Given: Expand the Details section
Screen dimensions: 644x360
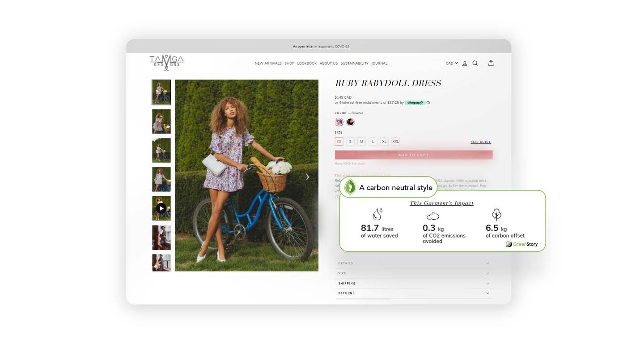Looking at the screenshot, I should [x=413, y=263].
